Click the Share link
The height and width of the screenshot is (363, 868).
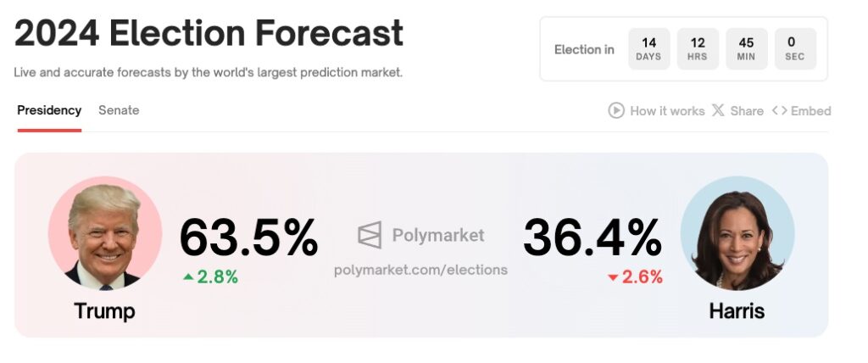[x=747, y=110]
